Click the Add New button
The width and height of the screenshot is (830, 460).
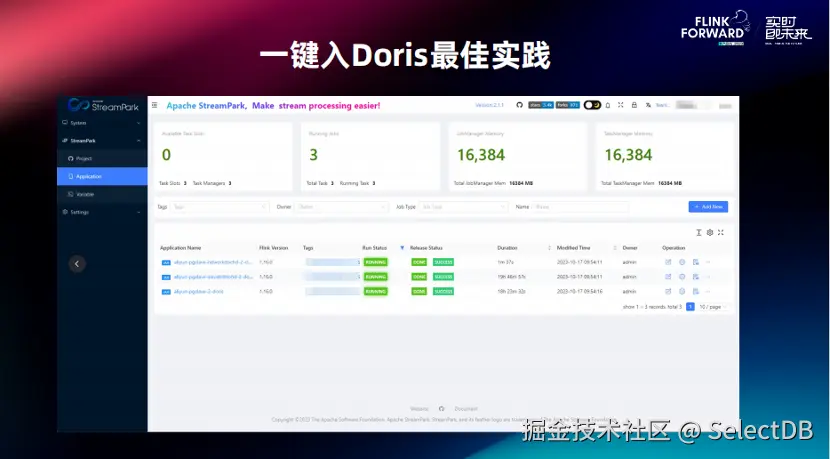(x=708, y=206)
